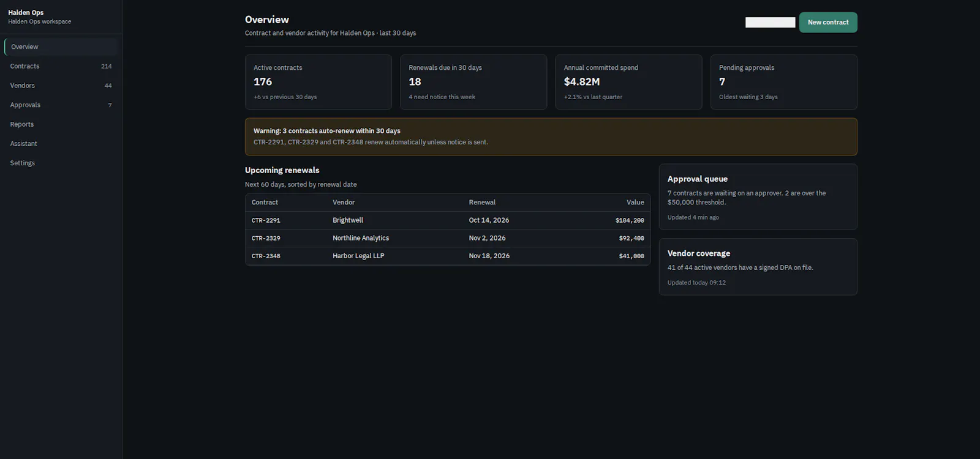The image size is (980, 459).
Task: Open the Overview page in the sidebar
Action: coord(61,47)
